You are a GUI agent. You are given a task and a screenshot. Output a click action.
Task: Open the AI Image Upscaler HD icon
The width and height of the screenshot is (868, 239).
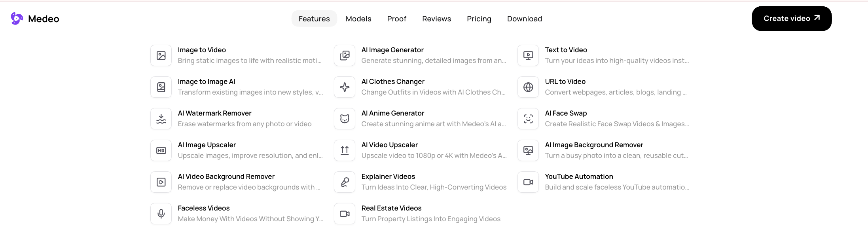pyautogui.click(x=161, y=150)
